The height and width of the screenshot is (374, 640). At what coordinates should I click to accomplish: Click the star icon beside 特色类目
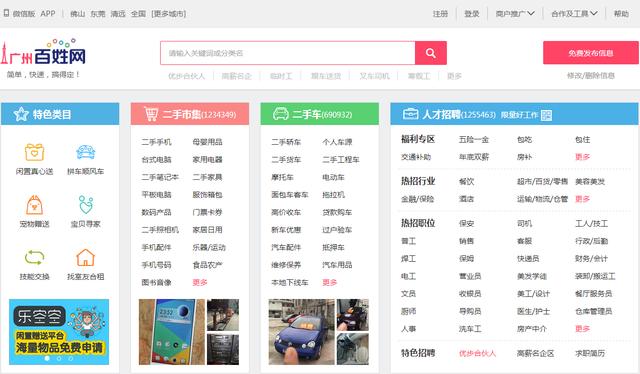pyautogui.click(x=21, y=114)
